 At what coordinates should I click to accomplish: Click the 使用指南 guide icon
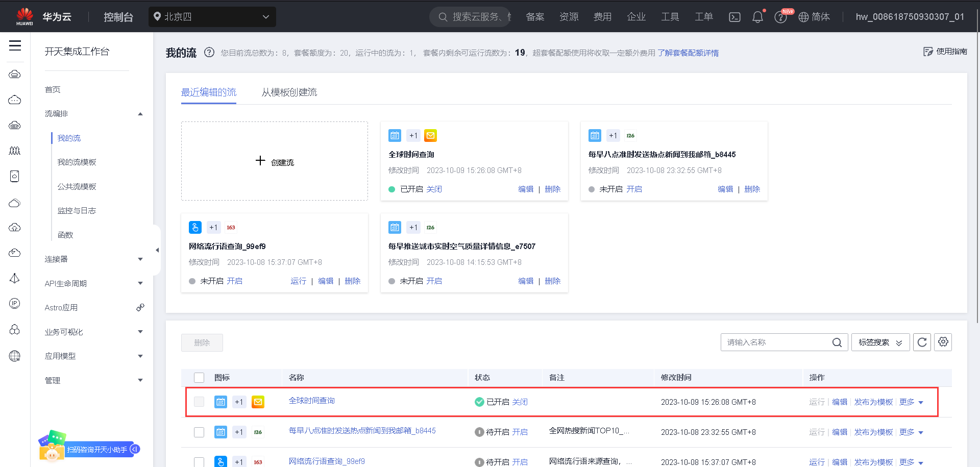pyautogui.click(x=928, y=52)
